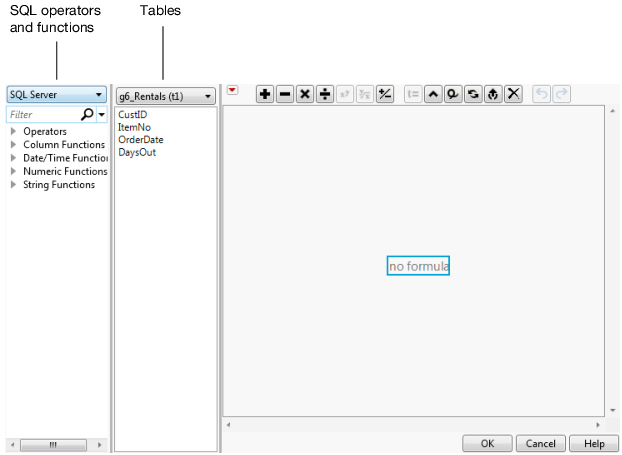Click the Subtract (minus) operator button
This screenshot has height=455, width=622.
(285, 94)
